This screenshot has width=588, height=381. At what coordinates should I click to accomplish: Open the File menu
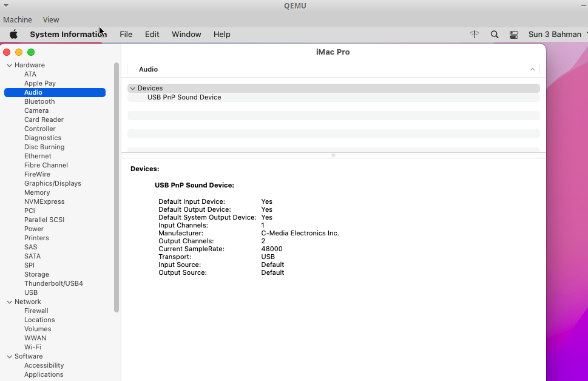[126, 35]
